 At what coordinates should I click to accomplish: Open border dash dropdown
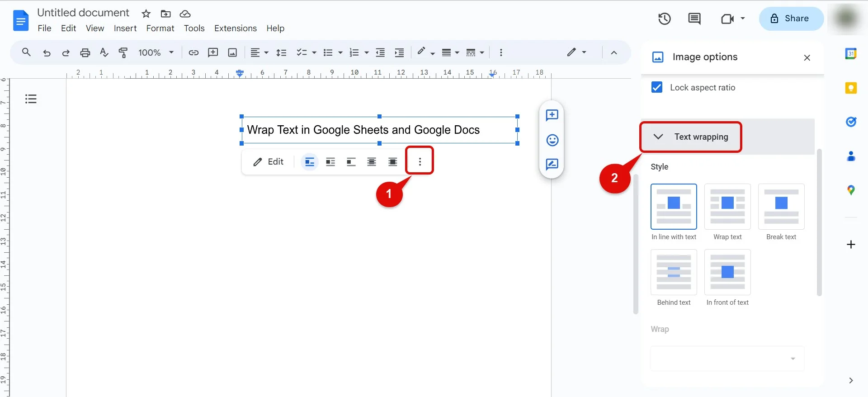pos(475,52)
